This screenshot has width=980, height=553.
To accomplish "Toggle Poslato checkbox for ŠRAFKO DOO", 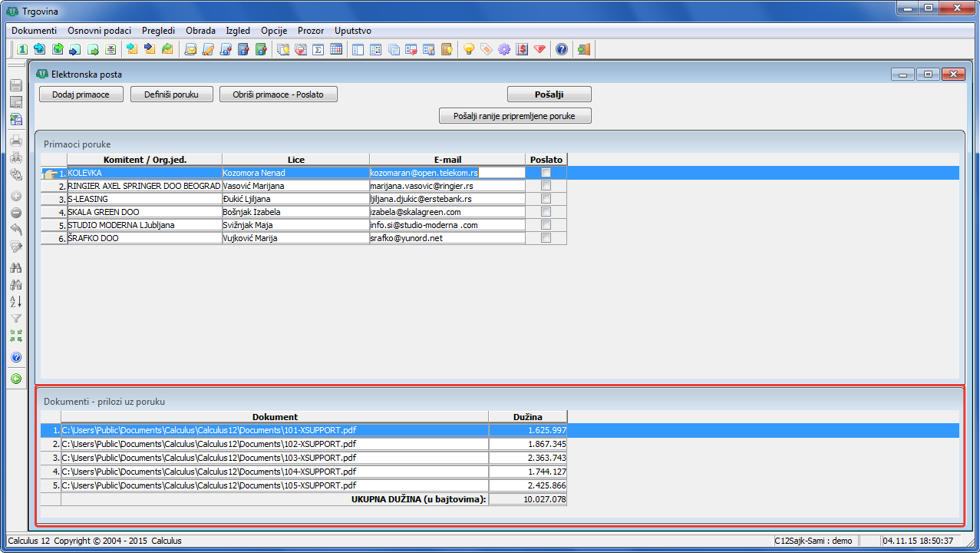I will tap(546, 238).
